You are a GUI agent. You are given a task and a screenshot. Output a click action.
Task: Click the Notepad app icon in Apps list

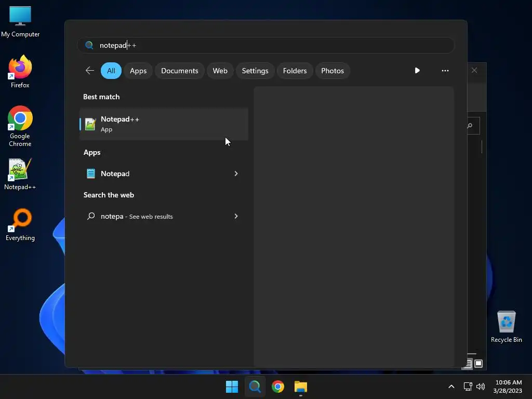91,174
